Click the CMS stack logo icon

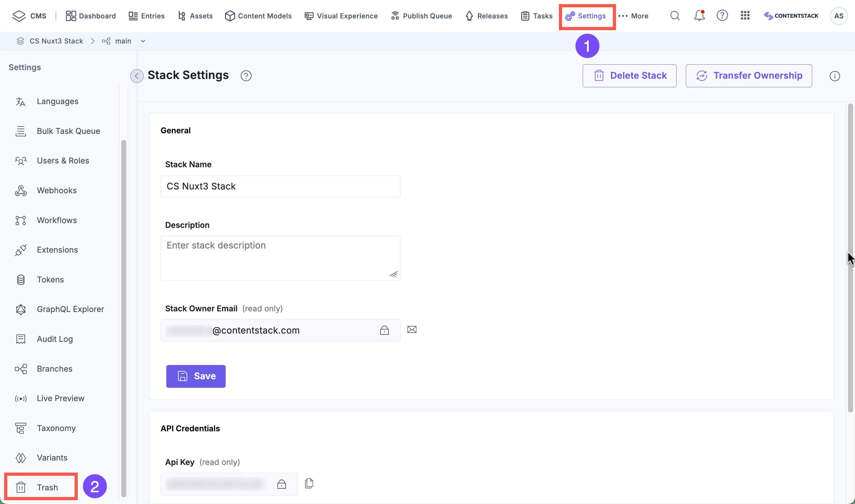[x=19, y=16]
